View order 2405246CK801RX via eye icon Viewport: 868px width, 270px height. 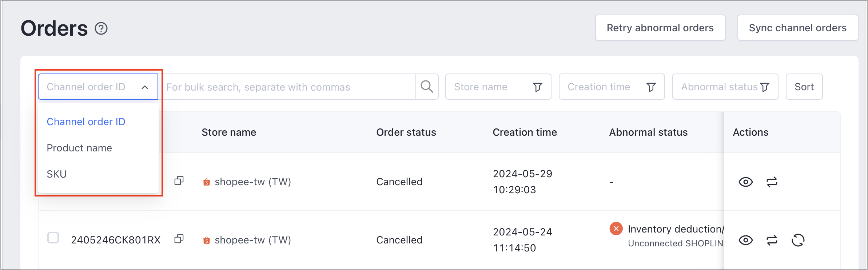coord(746,240)
